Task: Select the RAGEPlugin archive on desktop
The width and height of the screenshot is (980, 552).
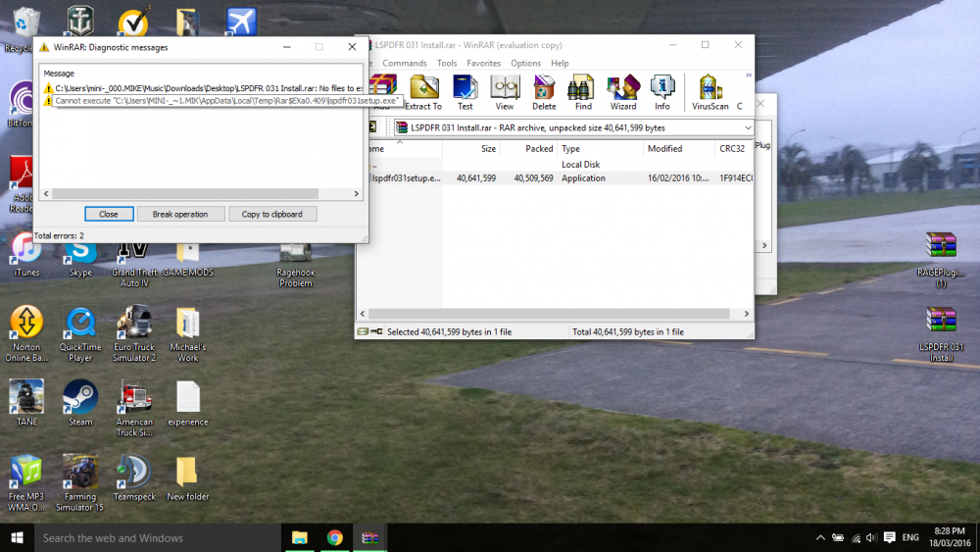Action: (941, 260)
